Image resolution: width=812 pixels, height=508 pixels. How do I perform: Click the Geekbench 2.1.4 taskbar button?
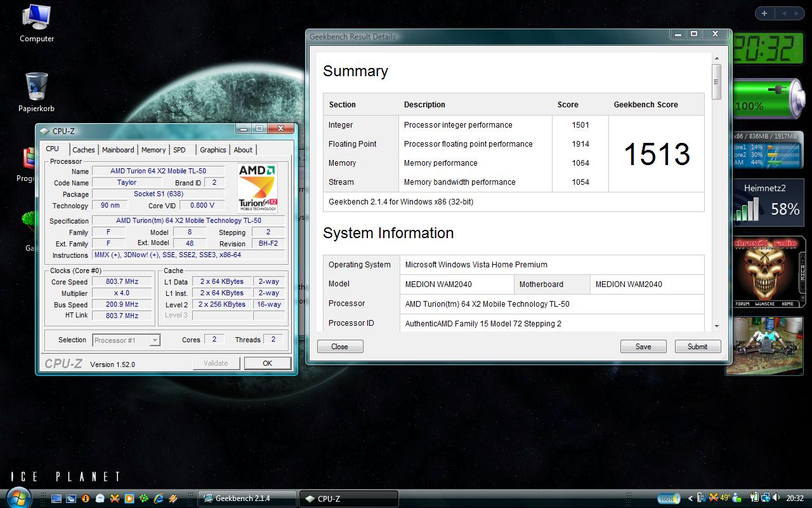click(x=247, y=498)
